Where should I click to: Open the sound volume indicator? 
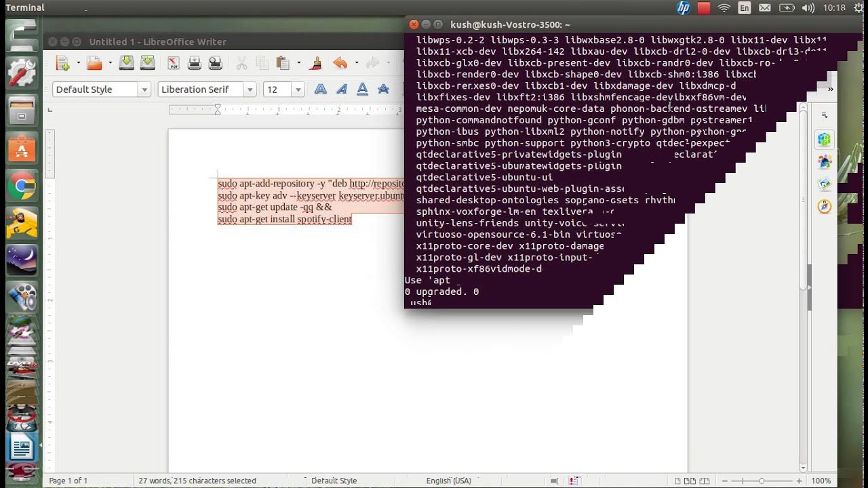tap(808, 8)
